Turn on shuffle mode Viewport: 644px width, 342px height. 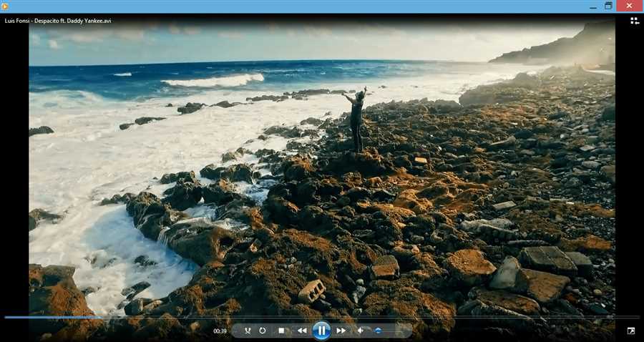[248, 331]
